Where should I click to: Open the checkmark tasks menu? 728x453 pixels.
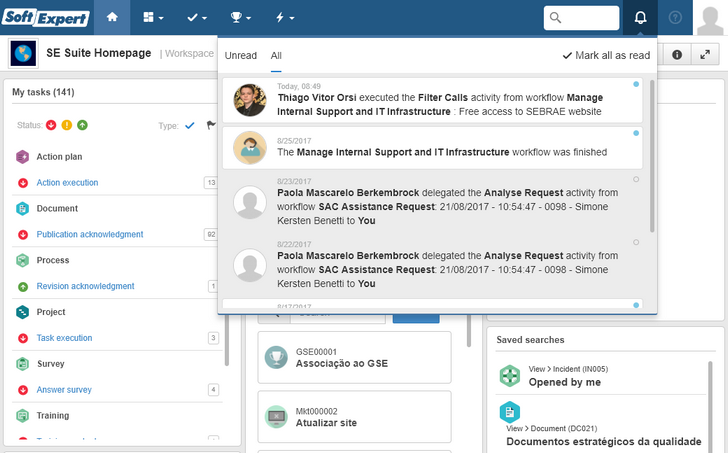(x=197, y=18)
